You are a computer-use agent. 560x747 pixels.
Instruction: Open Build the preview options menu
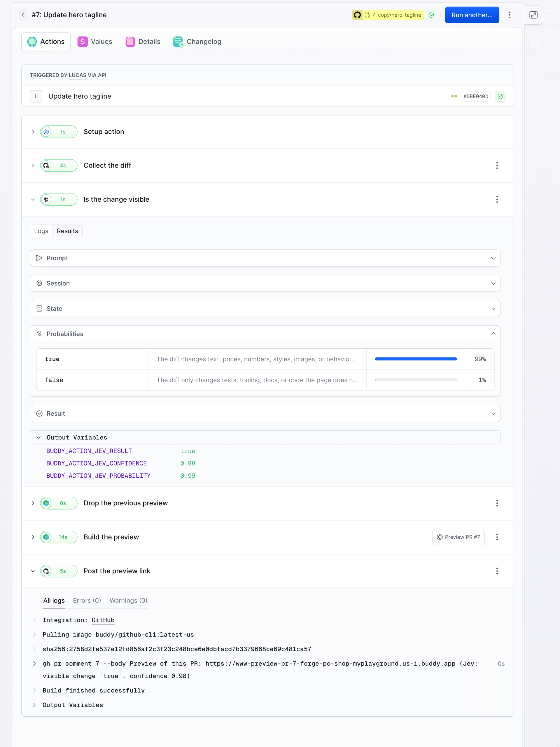[497, 537]
